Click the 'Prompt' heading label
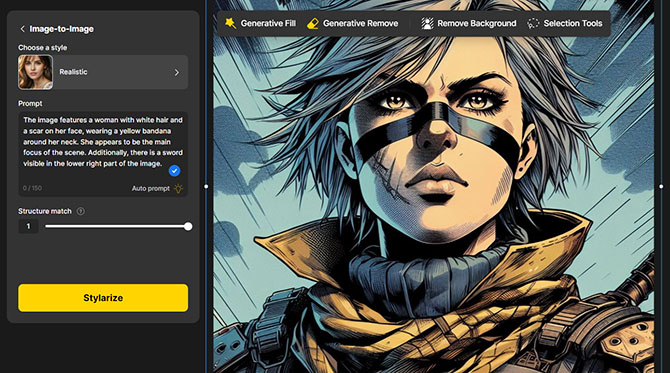The height and width of the screenshot is (373, 670). [30, 103]
